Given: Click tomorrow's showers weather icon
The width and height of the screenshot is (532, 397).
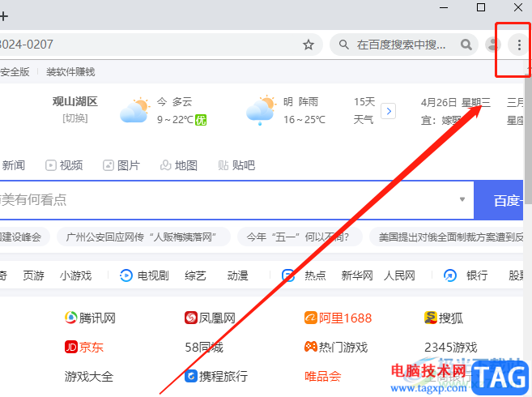Looking at the screenshot, I should pos(261,109).
